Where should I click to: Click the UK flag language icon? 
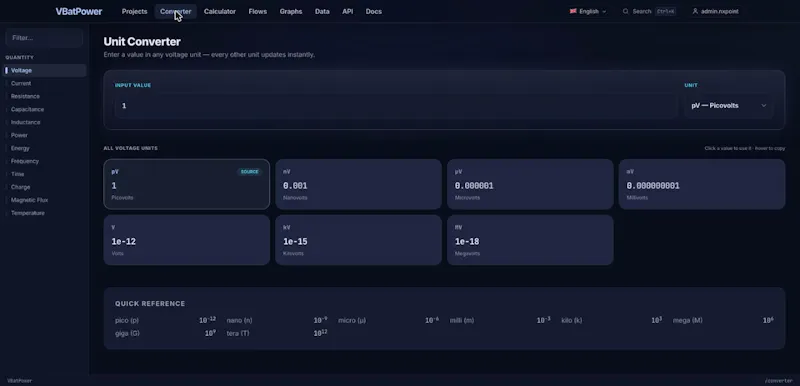[x=573, y=11]
